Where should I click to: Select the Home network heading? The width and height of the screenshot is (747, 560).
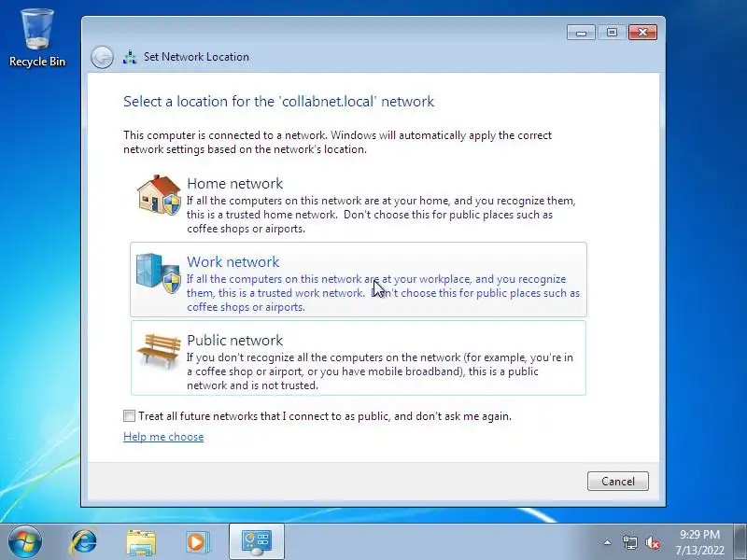pyautogui.click(x=235, y=183)
